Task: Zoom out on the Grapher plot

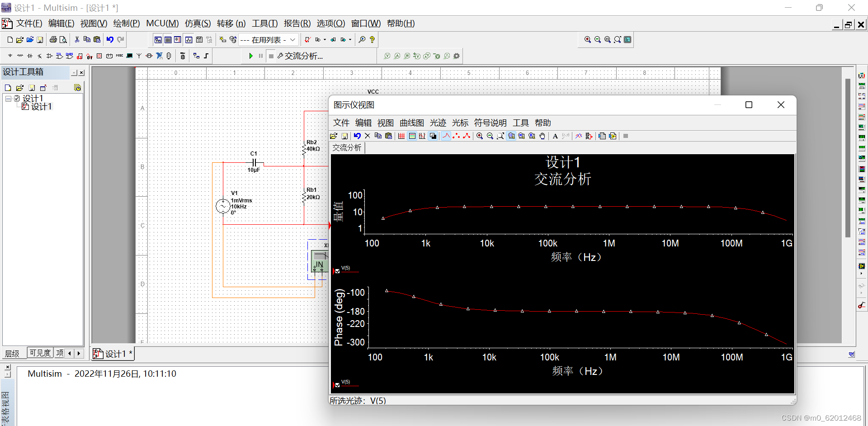Action: (490, 136)
